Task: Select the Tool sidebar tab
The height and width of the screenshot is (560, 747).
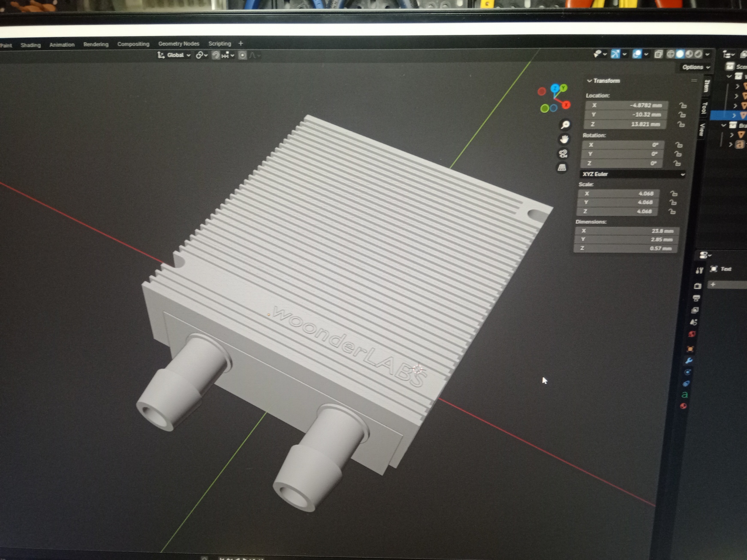Action: 704,107
